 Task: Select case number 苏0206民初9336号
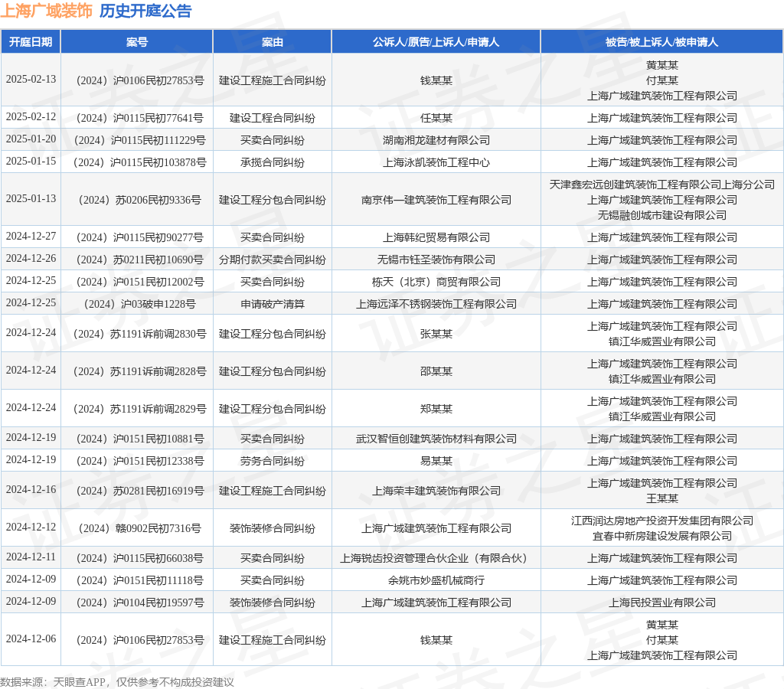pyautogui.click(x=140, y=200)
